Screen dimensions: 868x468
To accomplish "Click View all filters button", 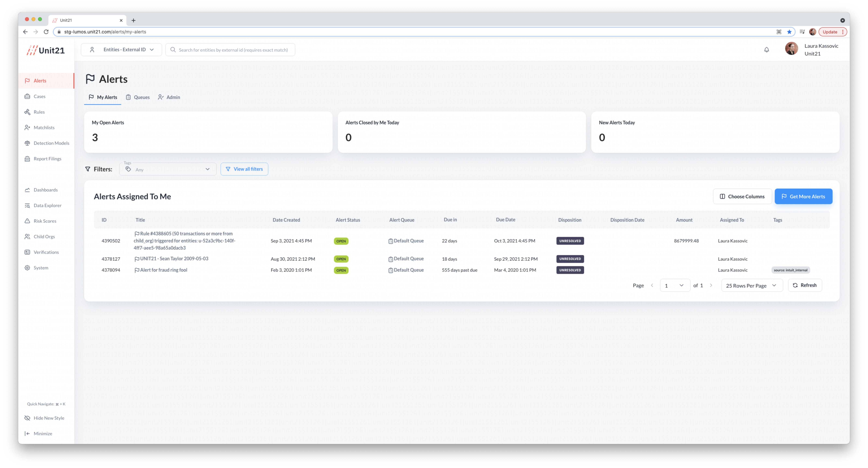I will click(244, 169).
